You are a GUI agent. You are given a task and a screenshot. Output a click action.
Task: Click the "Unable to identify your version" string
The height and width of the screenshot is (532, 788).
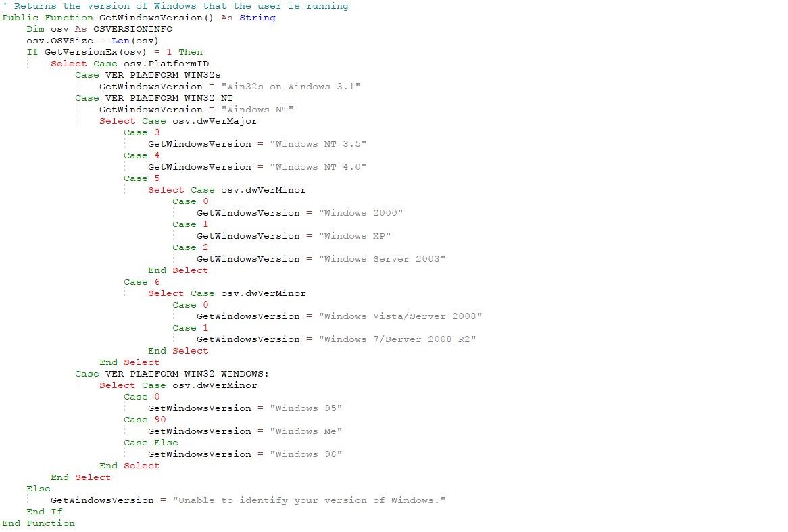coord(309,500)
